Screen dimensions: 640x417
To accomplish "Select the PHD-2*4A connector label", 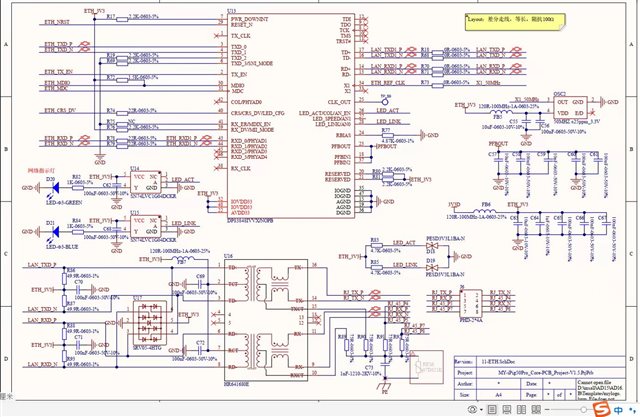I will 471,320.
